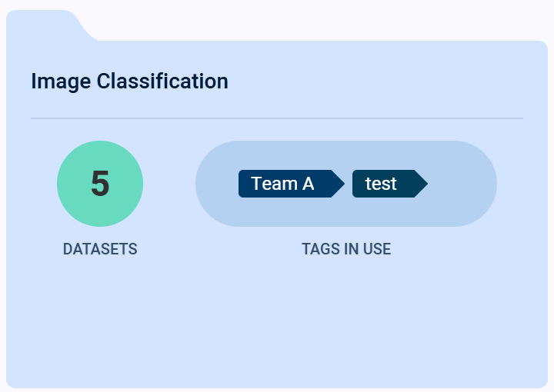Open the Image Classification folder title

coord(129,81)
